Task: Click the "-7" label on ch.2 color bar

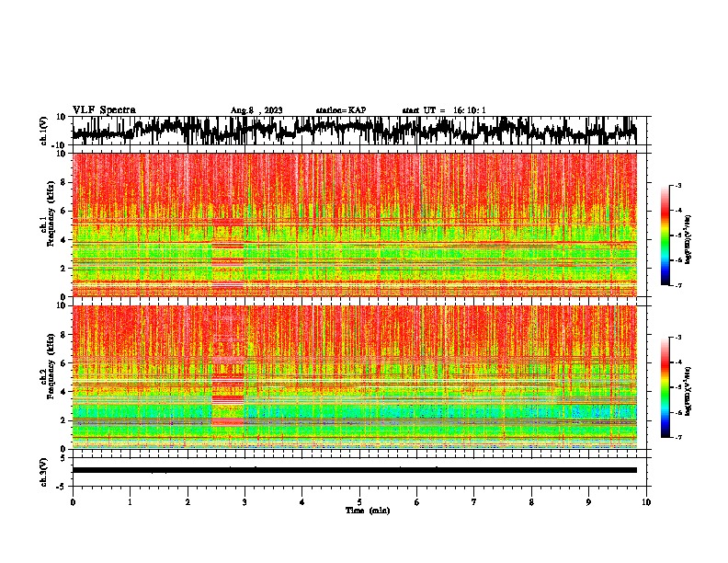Action: [x=677, y=437]
